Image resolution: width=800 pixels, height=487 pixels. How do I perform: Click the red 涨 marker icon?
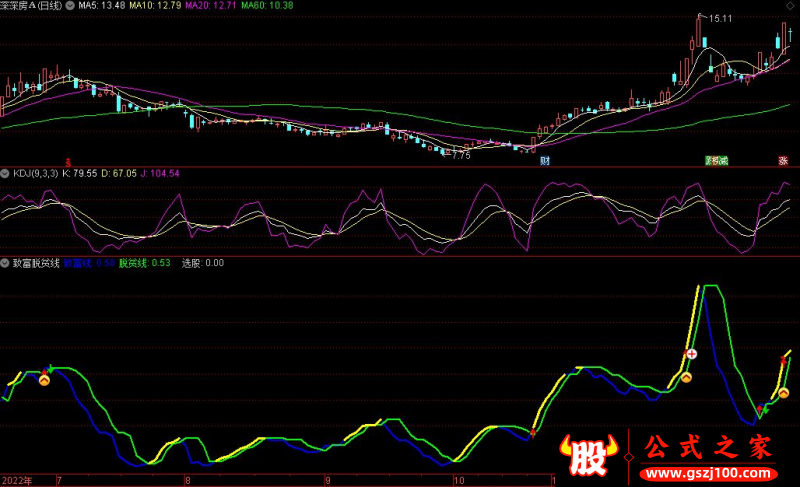[x=784, y=160]
